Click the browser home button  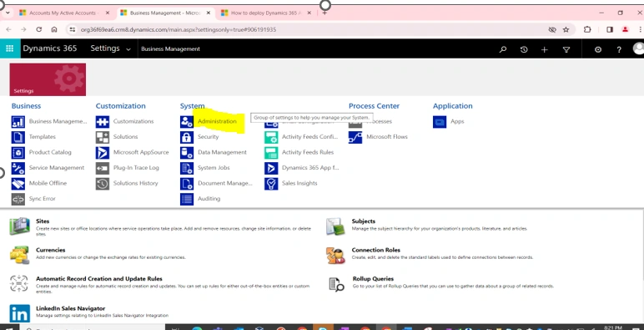(x=54, y=29)
